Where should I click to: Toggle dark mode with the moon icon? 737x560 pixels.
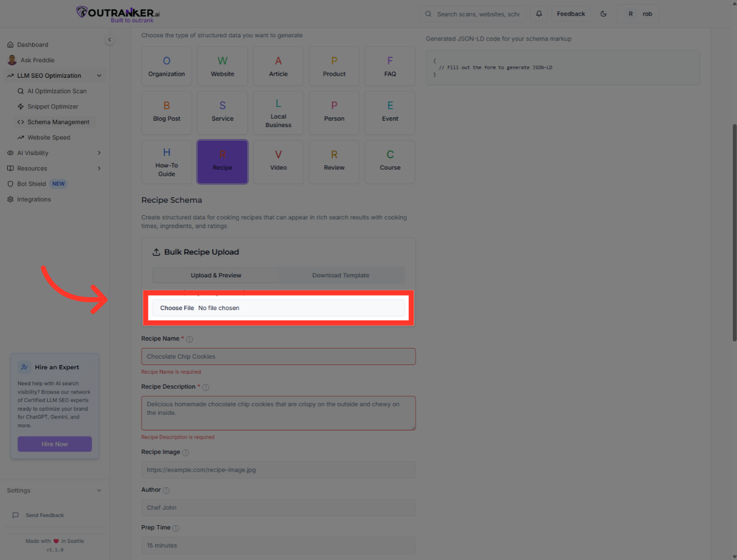(603, 13)
